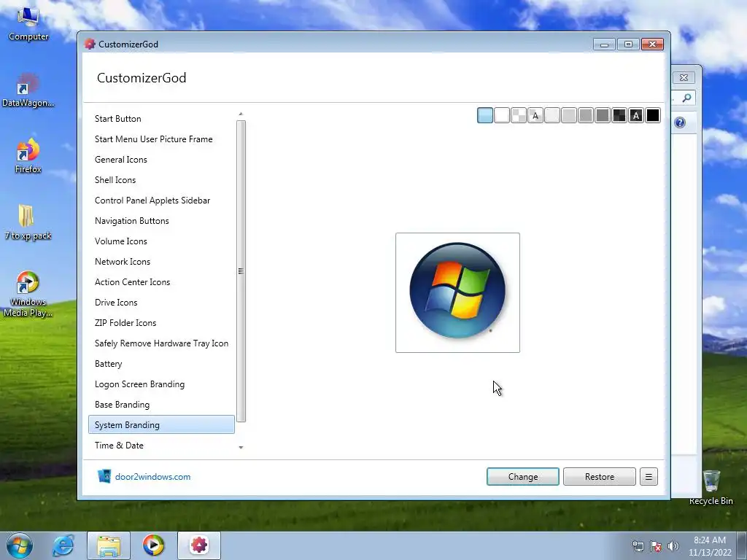This screenshot has height=560, width=747.
Task: Click the category list scrollbar thumb
Action: click(x=241, y=271)
